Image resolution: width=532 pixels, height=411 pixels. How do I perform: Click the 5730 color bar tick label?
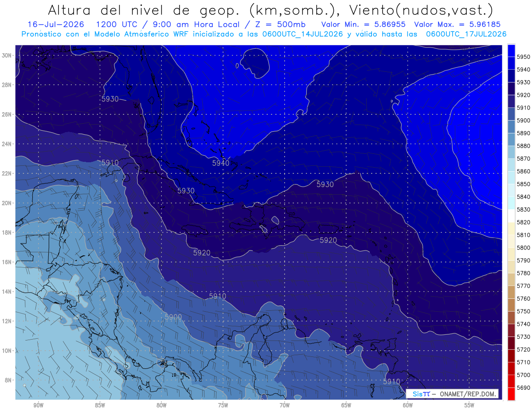[x=524, y=337]
